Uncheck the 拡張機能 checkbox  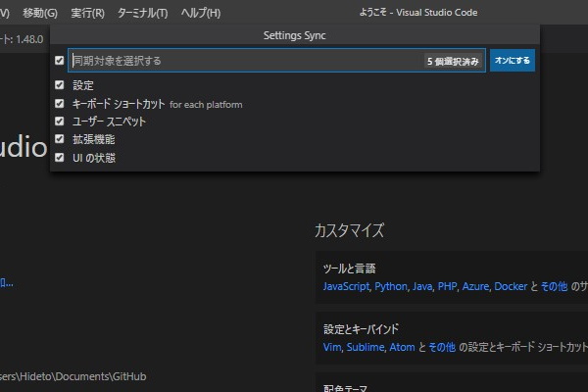(59, 139)
